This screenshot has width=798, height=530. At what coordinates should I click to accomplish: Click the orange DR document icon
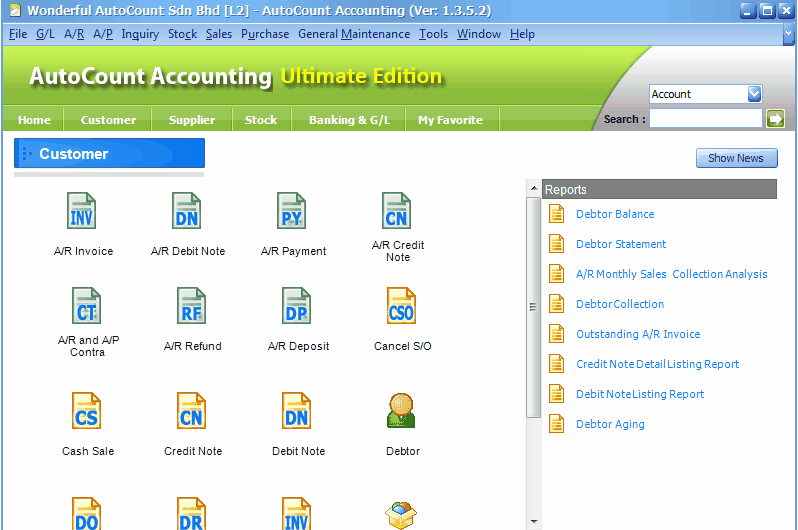tap(191, 513)
